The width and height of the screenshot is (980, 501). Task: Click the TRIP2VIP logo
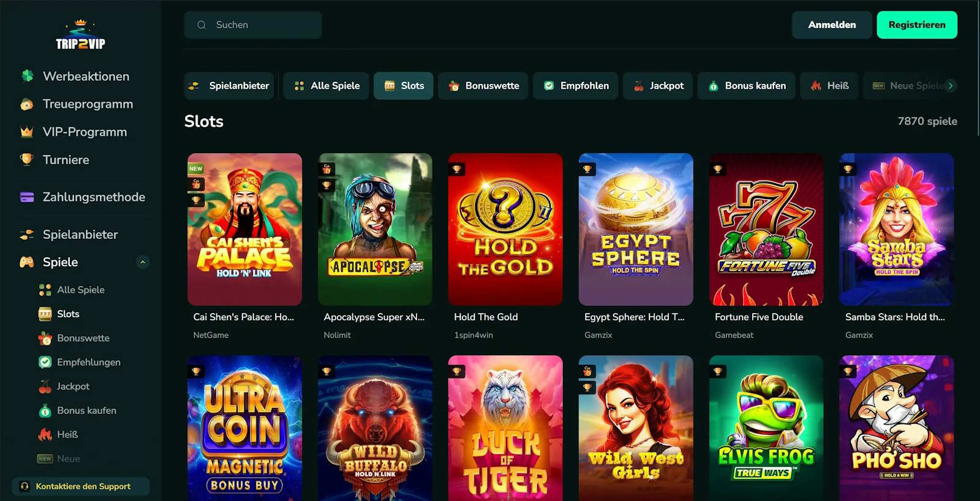[80, 35]
